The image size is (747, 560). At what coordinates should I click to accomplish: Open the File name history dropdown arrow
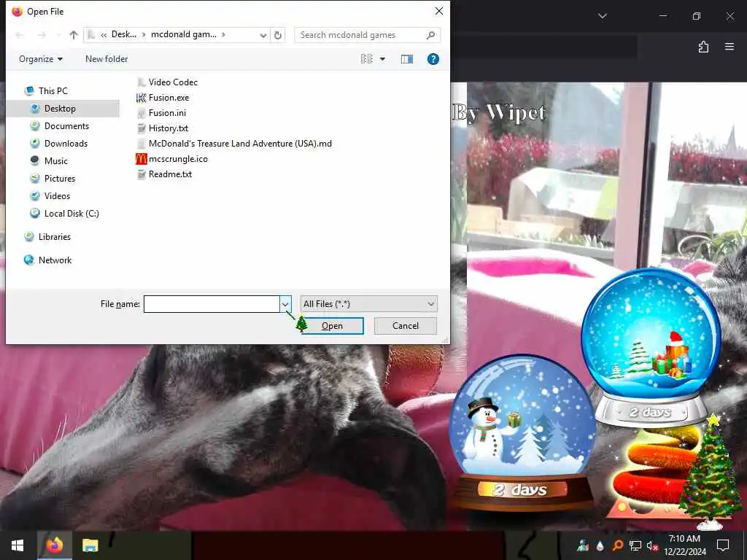click(285, 304)
